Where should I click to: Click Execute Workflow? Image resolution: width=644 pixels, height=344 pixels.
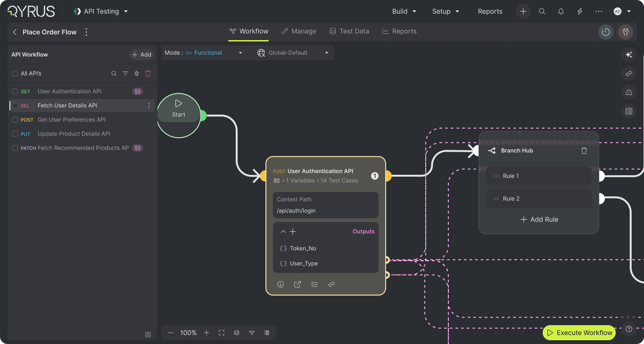[x=579, y=333]
